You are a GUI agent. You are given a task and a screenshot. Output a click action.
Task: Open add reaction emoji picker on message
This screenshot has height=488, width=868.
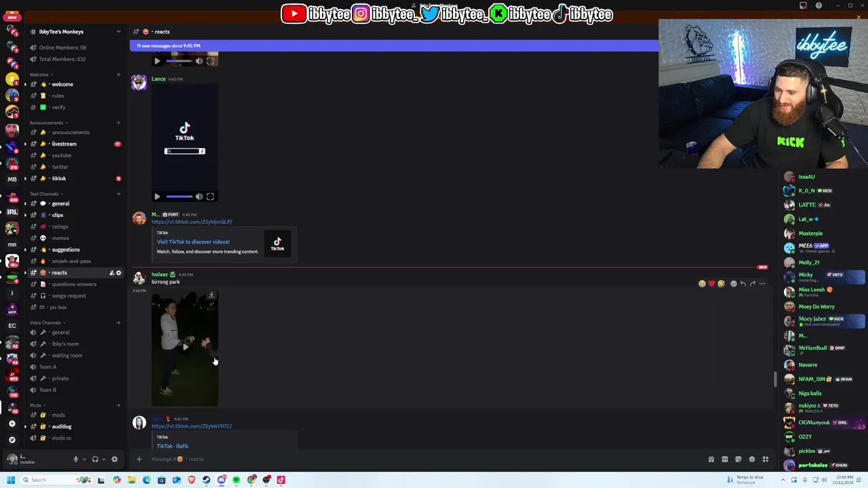point(734,284)
